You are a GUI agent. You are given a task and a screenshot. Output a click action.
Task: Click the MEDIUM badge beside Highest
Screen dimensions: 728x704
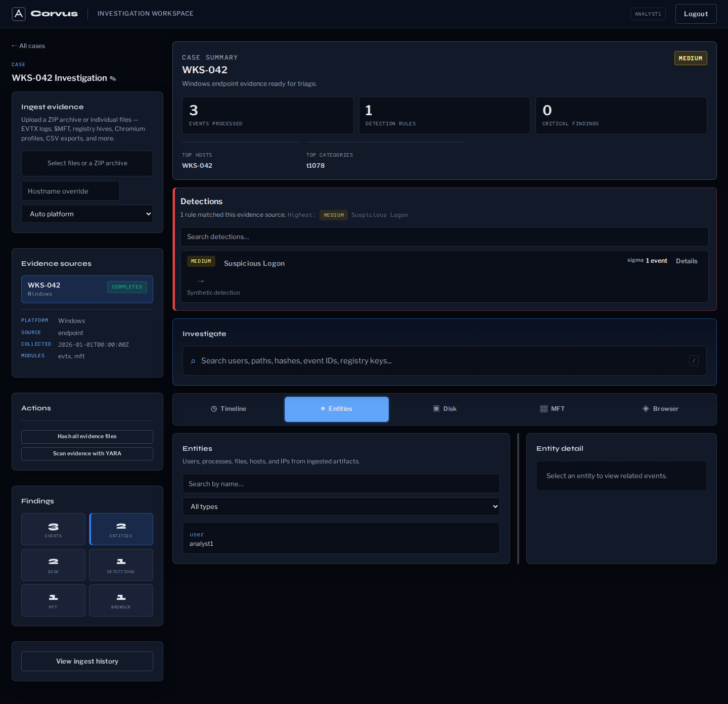click(334, 215)
